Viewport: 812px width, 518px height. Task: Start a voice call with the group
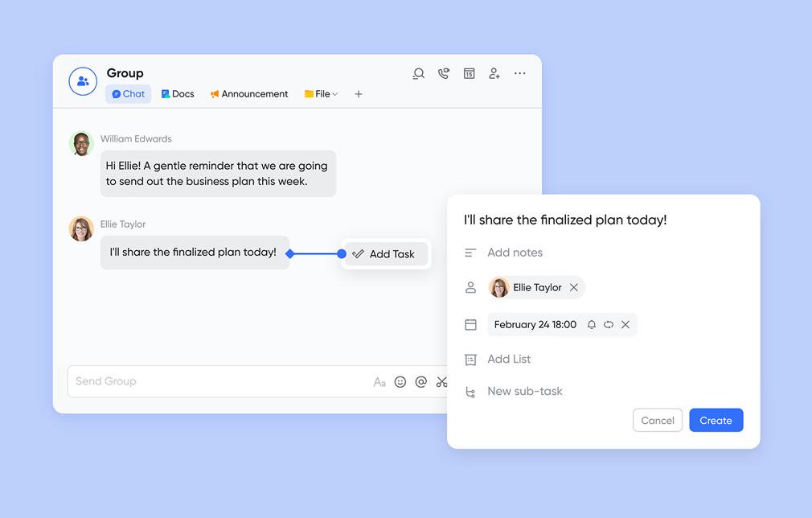444,74
